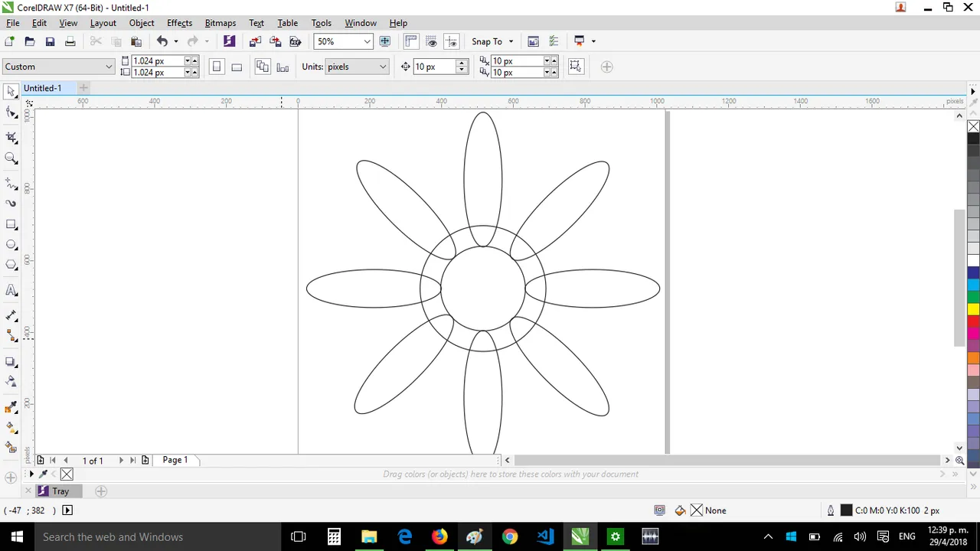Print the document
980x551 pixels.
pos(70,41)
